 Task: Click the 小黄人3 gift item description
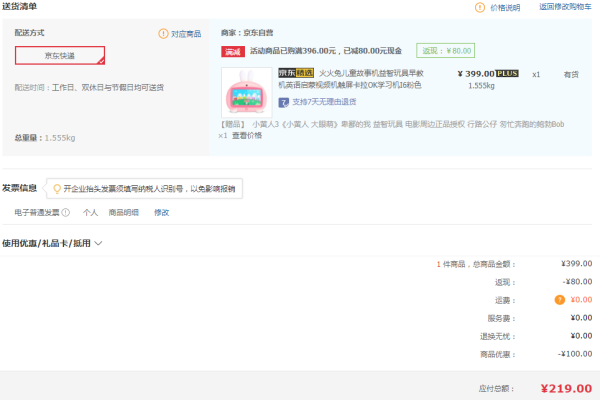click(x=408, y=124)
